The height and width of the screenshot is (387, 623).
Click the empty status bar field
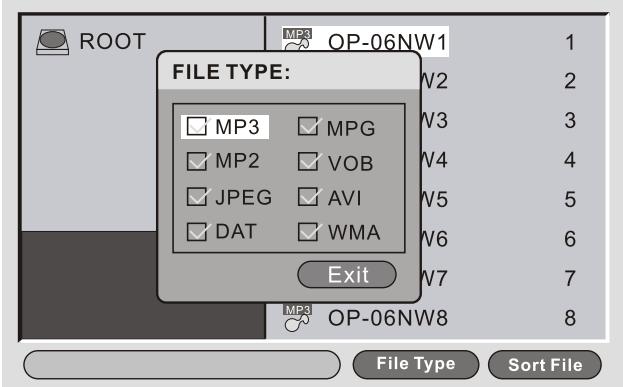coord(182,364)
